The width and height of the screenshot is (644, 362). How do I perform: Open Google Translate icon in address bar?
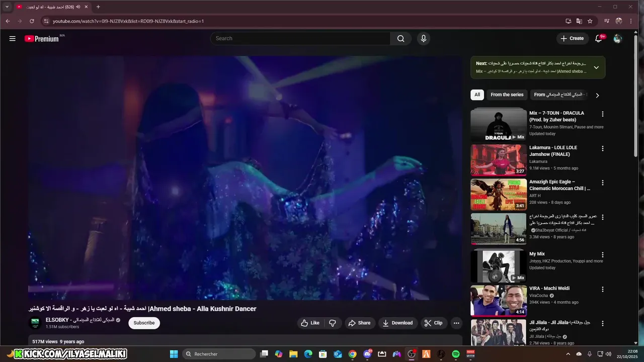click(579, 21)
